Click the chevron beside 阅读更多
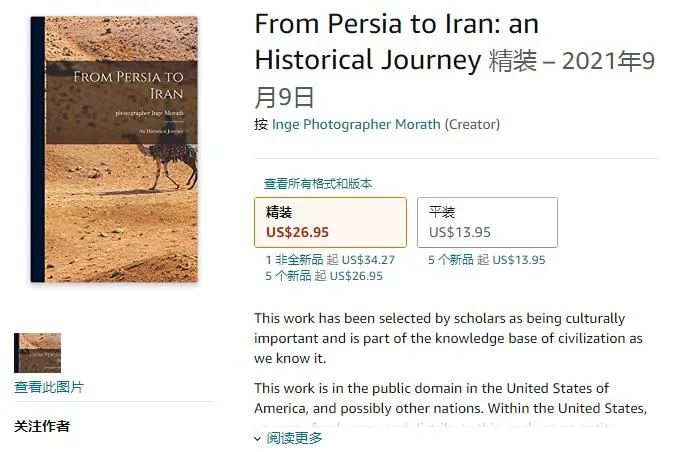Viewport: 676px width, 452px height. 257,439
